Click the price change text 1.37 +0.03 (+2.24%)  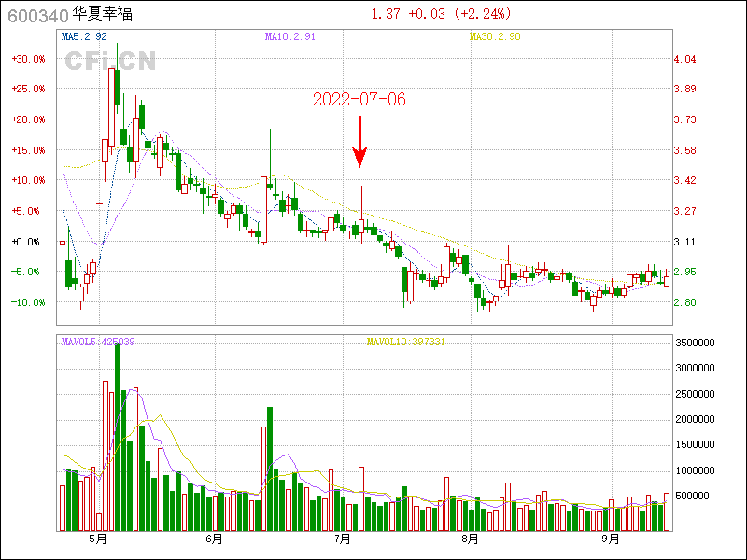(441, 14)
